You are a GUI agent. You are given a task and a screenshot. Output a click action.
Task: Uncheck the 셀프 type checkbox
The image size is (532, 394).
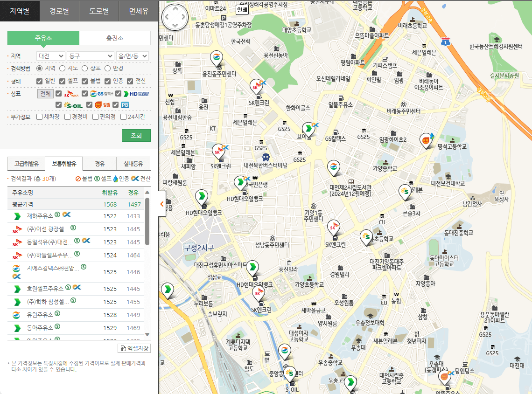pos(62,81)
